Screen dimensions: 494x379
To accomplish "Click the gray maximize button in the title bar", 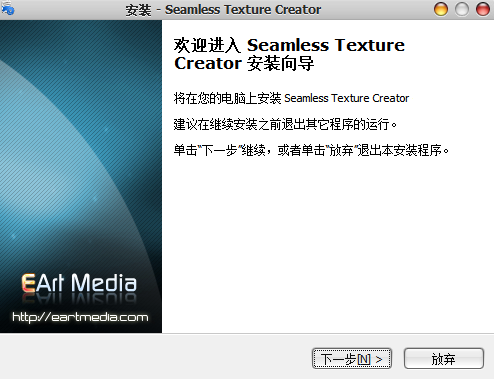I will point(462,9).
